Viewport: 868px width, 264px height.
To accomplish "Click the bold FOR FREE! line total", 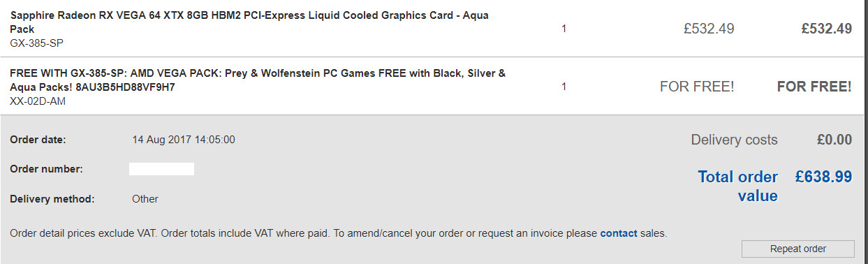I will coord(814,87).
